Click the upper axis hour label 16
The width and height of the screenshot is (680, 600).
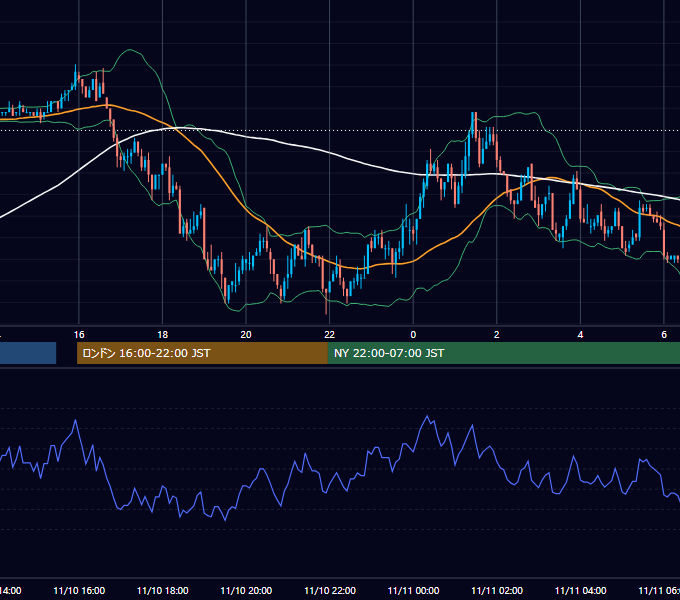tap(79, 335)
